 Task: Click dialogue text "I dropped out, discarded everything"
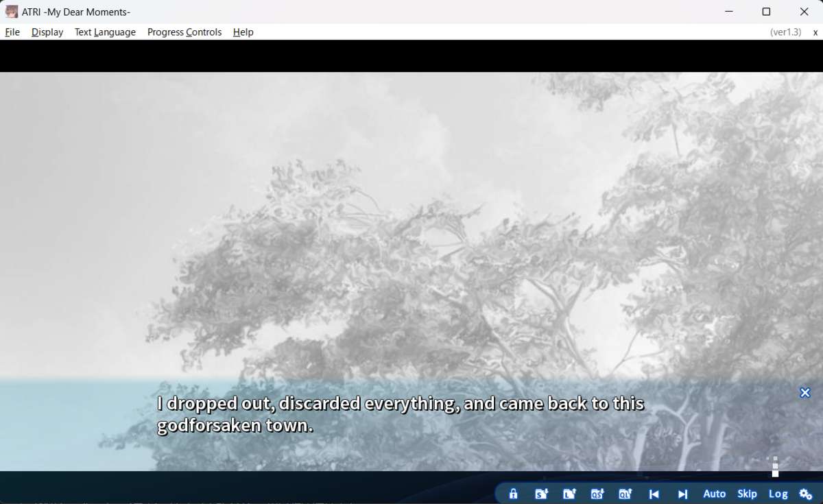click(x=307, y=404)
